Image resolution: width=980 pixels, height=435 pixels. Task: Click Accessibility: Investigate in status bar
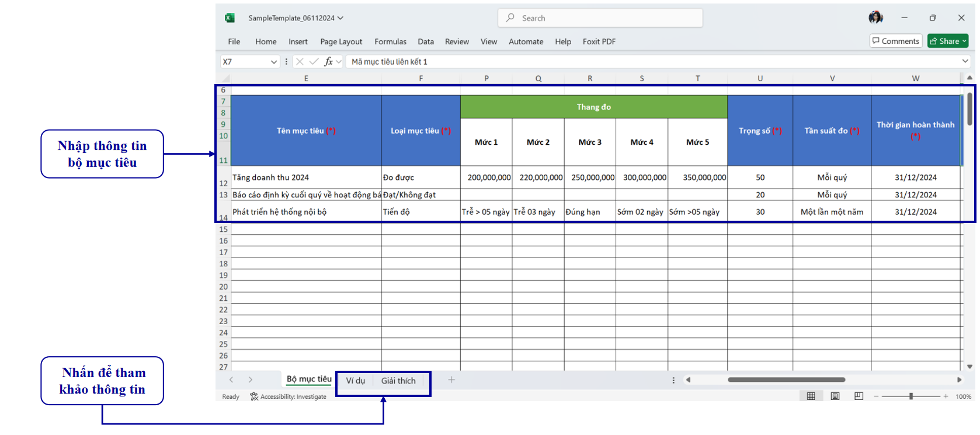click(x=289, y=397)
